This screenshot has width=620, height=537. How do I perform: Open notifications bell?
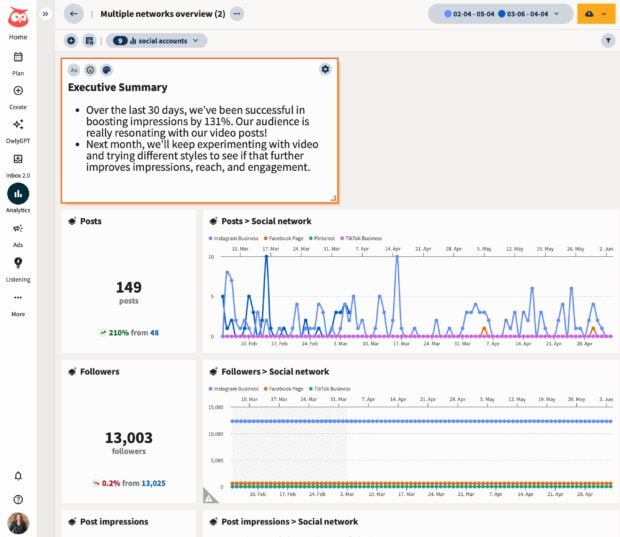coord(18,476)
